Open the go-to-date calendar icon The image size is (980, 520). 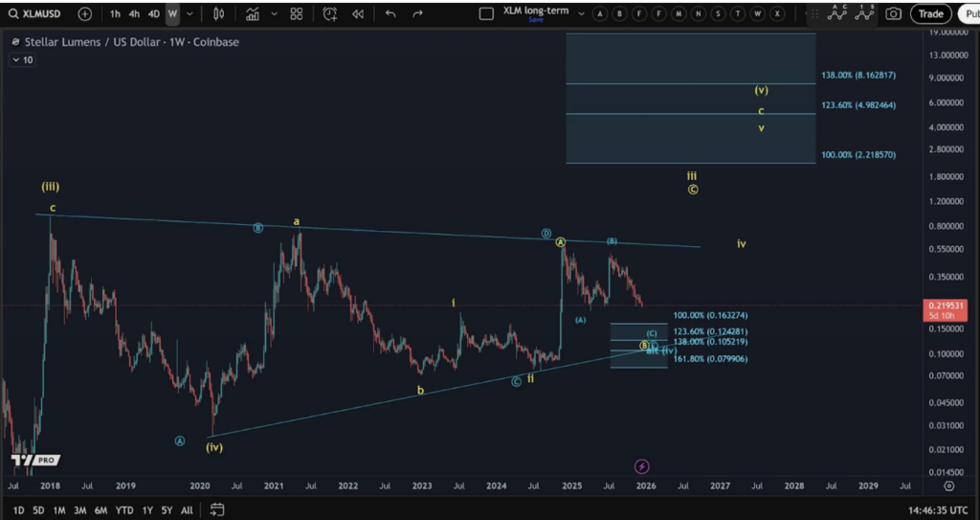click(x=217, y=510)
